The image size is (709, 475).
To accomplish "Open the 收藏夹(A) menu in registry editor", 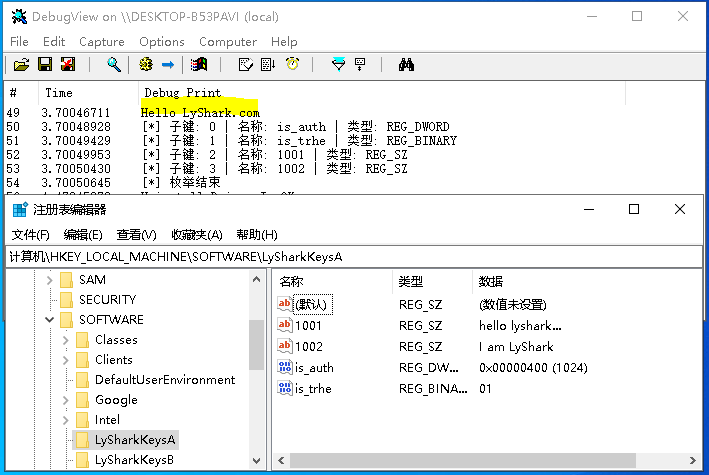I will tap(197, 235).
